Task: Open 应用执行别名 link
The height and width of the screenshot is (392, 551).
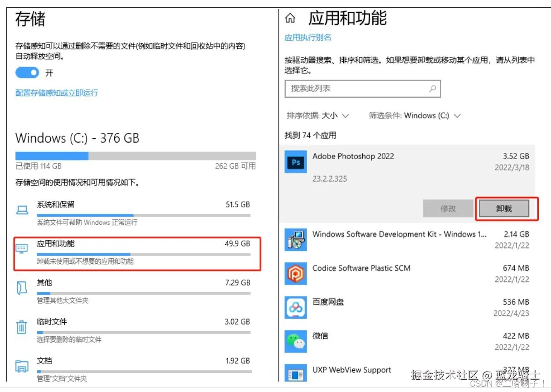Action: (308, 38)
